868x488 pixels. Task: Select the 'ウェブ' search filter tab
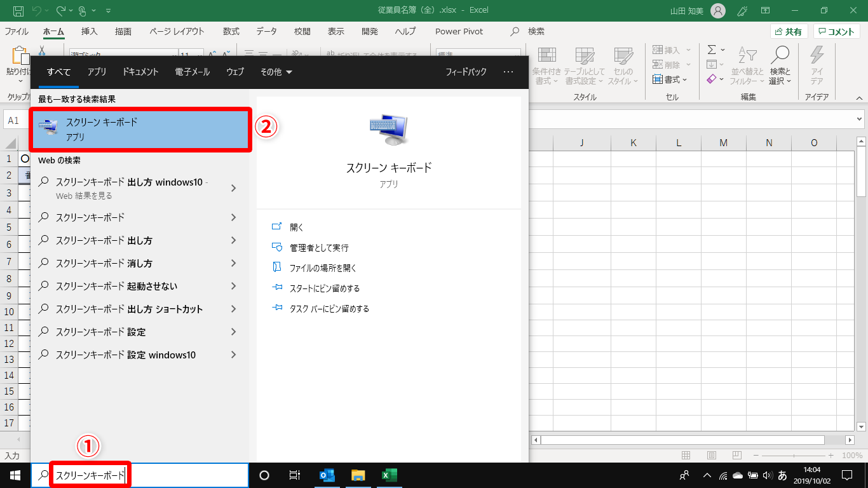coord(235,72)
